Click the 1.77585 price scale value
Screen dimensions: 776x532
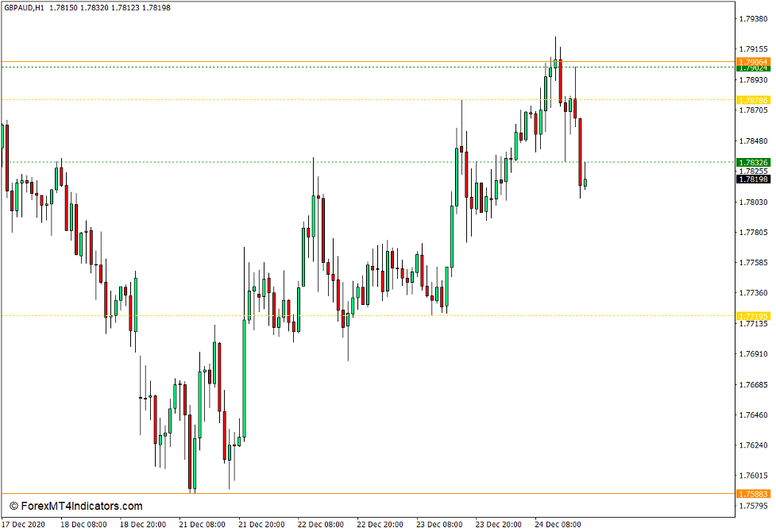753,263
